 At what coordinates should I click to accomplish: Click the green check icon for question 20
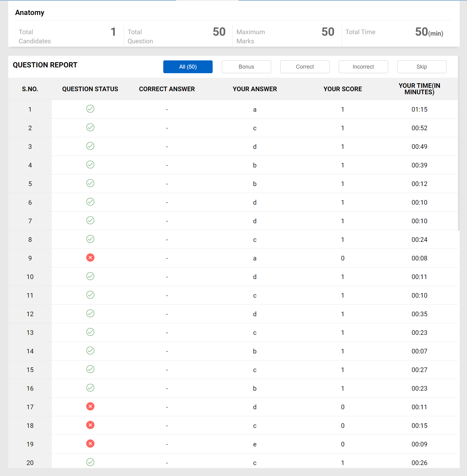tap(90, 462)
